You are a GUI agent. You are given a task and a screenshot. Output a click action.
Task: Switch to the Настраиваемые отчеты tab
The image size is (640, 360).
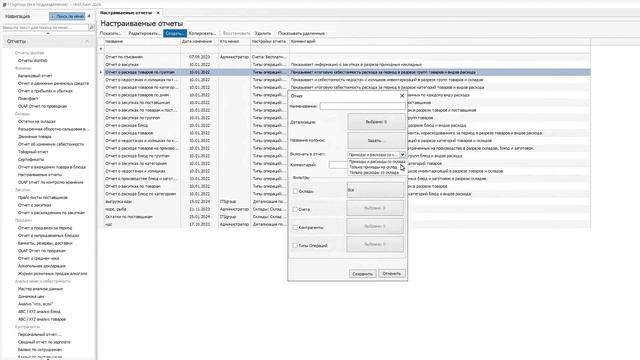pyautogui.click(x=126, y=13)
